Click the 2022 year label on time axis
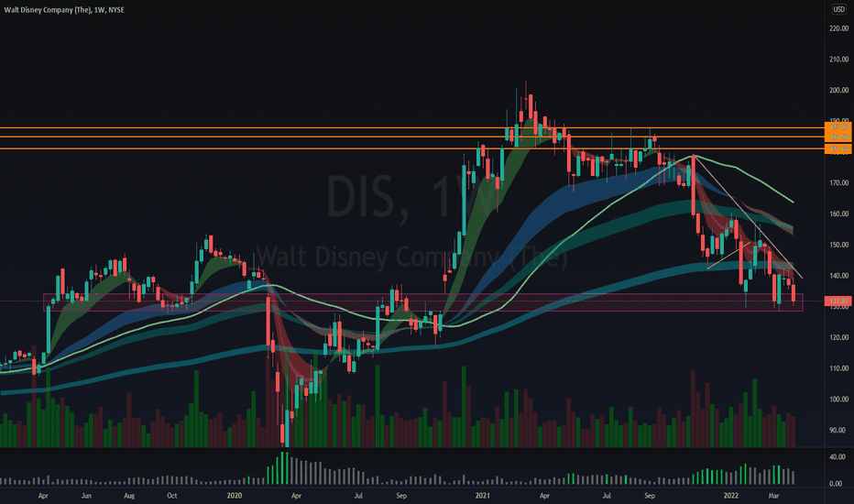Image resolution: width=854 pixels, height=504 pixels. pyautogui.click(x=731, y=496)
